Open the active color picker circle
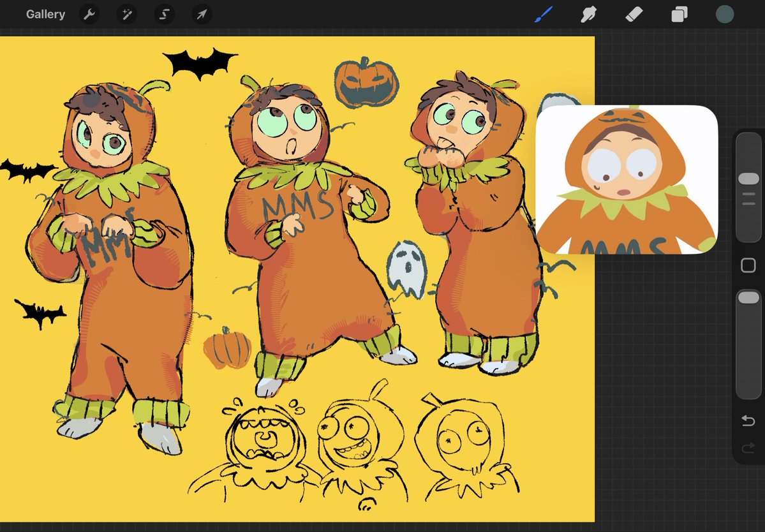Viewport: 765px width, 532px height. pos(725,14)
